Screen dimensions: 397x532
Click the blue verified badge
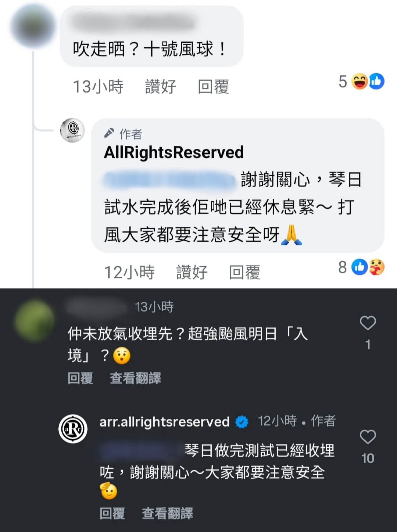(x=242, y=422)
